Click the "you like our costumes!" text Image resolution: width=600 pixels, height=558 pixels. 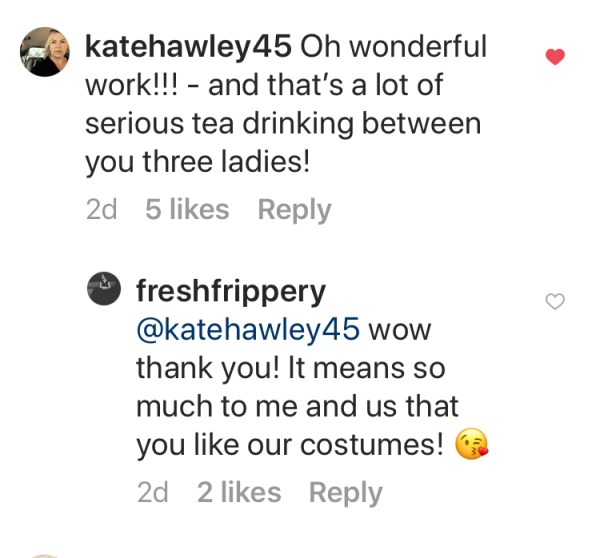click(x=290, y=446)
